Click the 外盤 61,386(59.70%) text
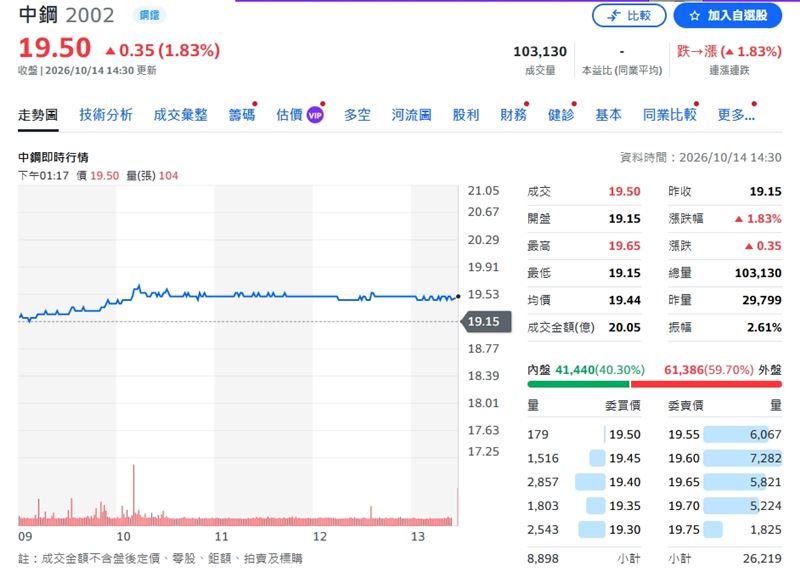 (722, 369)
